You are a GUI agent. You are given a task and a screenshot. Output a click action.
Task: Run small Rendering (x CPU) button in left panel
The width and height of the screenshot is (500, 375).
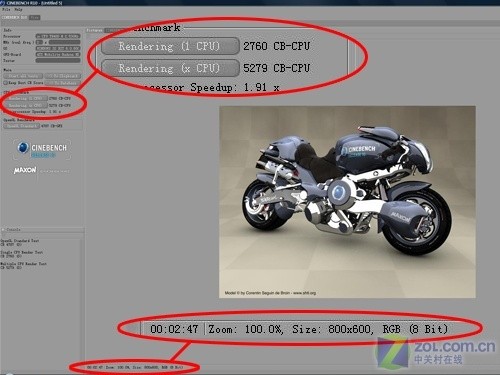pos(25,105)
